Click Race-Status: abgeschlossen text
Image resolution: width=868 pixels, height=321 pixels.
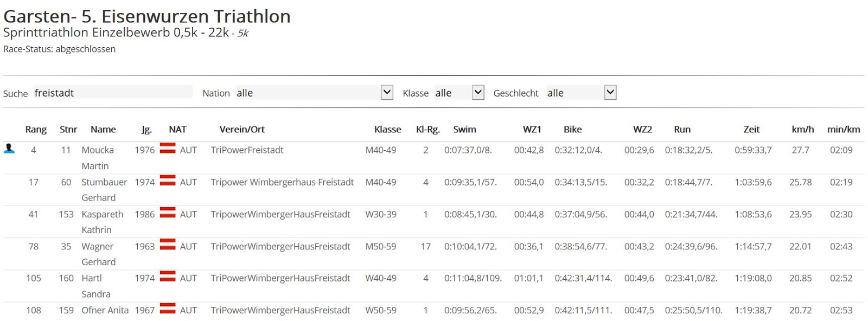click(59, 49)
